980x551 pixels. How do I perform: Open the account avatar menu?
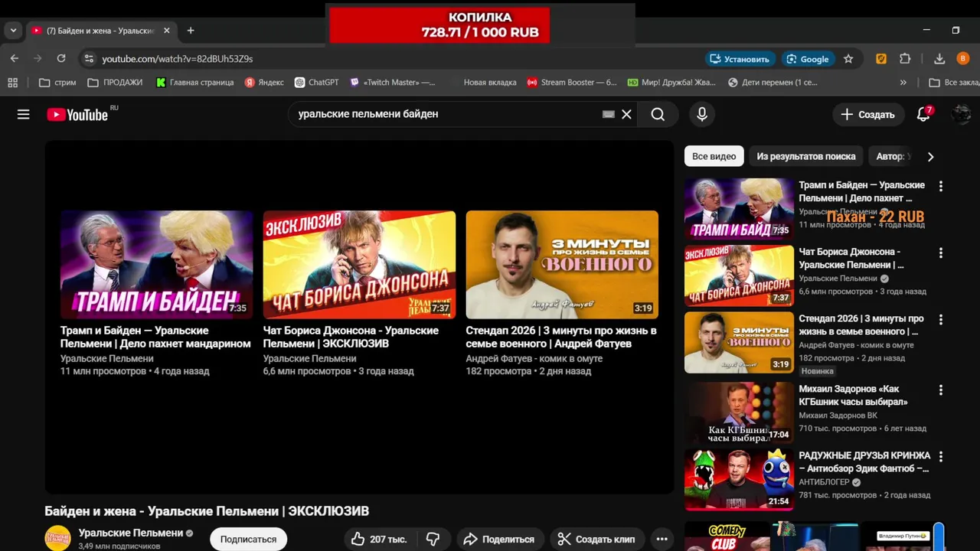tap(961, 114)
